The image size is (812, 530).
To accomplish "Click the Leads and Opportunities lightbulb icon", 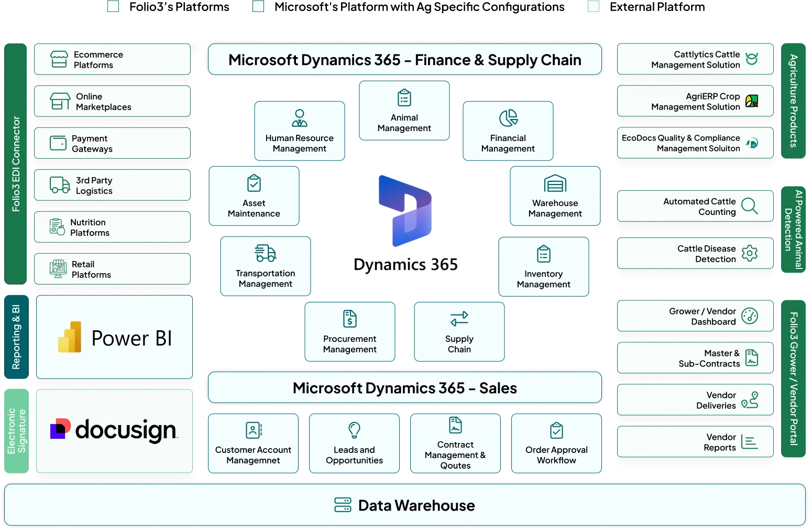I will tap(354, 430).
